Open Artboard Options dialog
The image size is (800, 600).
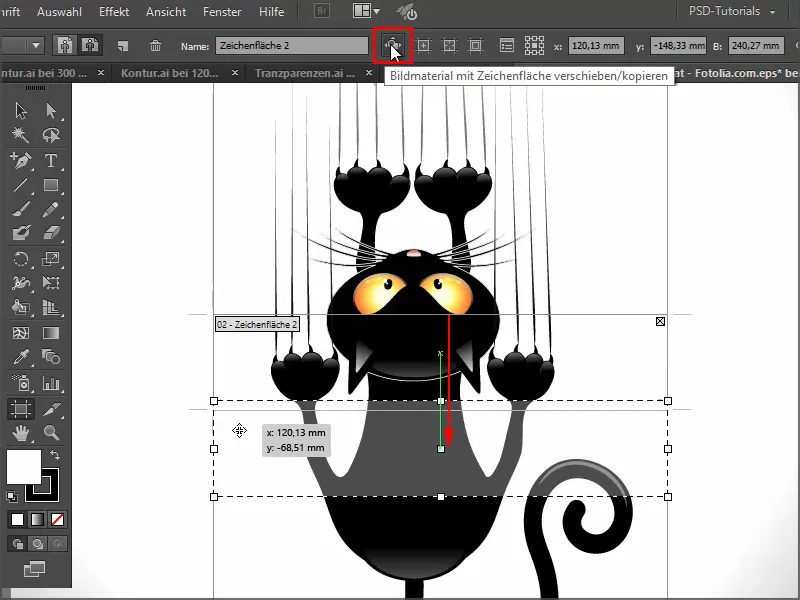coord(507,45)
